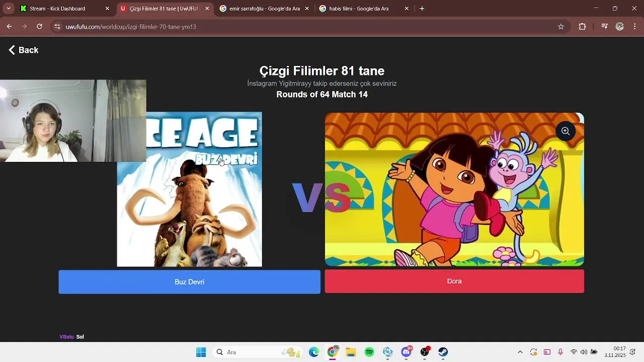Viewport: 644px width, 362px height.
Task: Close the Kick Dashboard tab
Action: [107, 9]
